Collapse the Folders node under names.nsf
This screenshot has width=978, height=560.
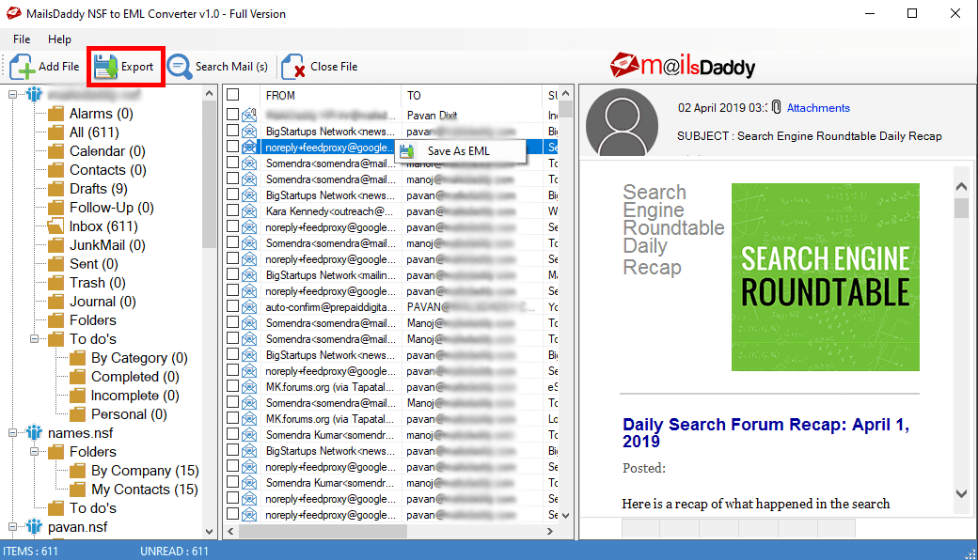(x=34, y=452)
